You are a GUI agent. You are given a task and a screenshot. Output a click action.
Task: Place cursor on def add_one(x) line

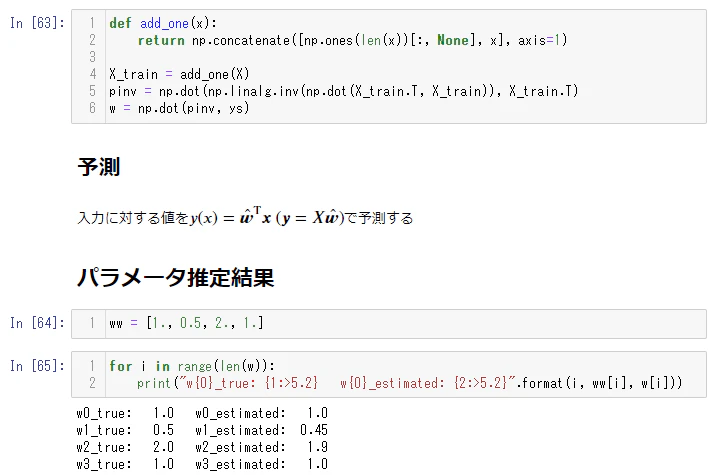163,23
